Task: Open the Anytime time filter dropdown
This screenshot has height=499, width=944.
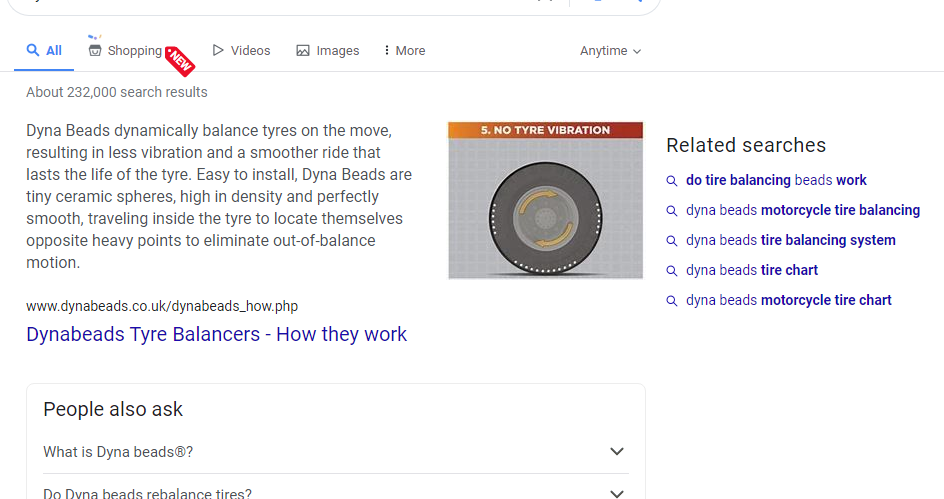Action: [610, 51]
